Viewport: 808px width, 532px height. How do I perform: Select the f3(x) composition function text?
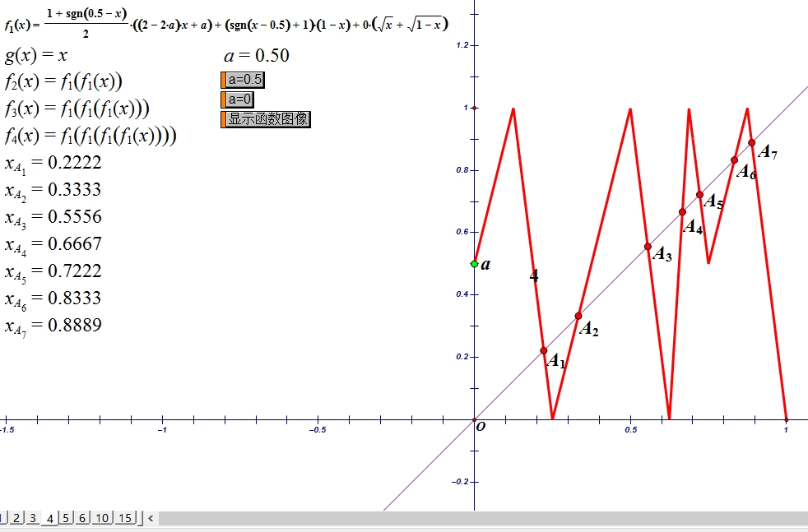click(77, 109)
